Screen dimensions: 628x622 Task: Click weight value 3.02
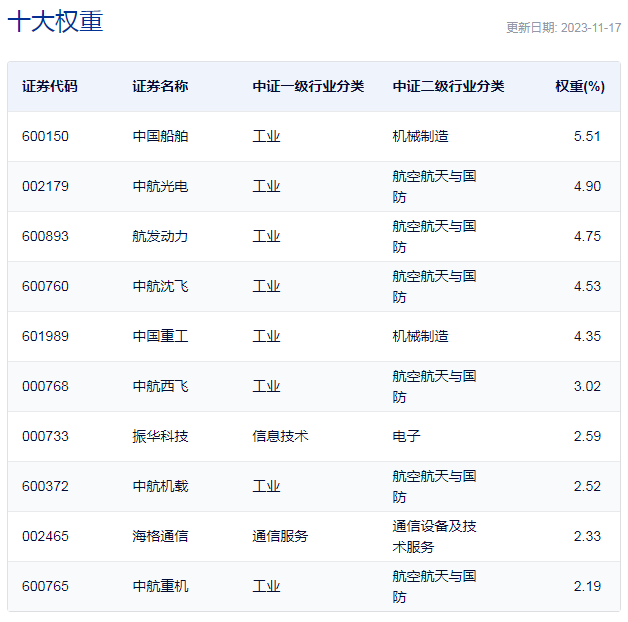[x=587, y=386]
